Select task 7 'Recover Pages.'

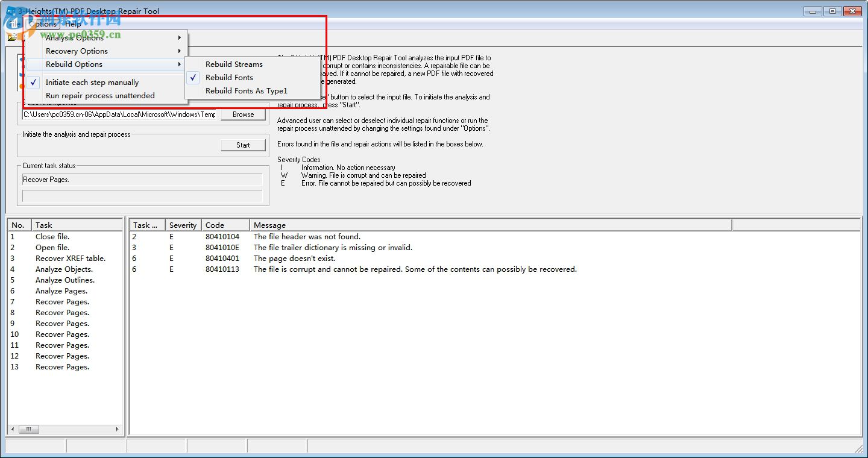point(62,302)
